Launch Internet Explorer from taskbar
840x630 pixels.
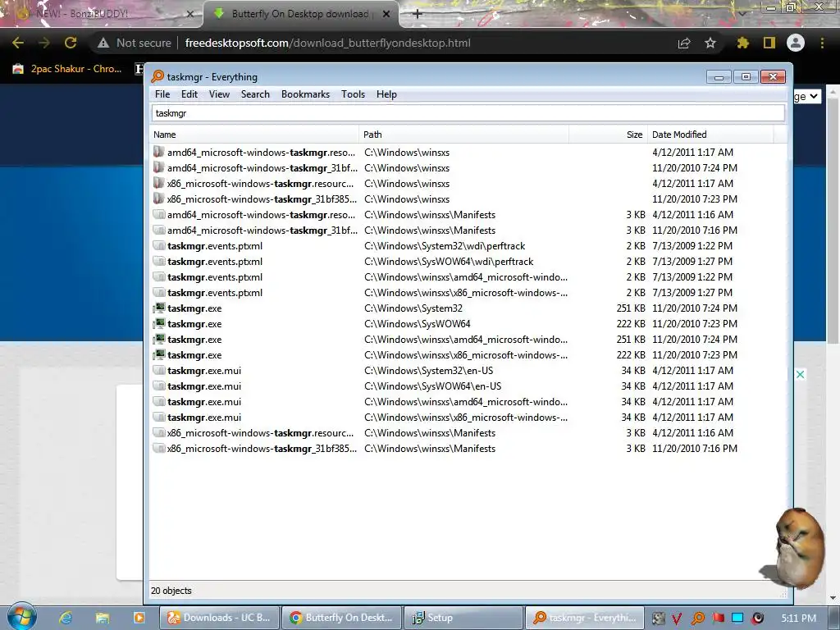coord(66,618)
